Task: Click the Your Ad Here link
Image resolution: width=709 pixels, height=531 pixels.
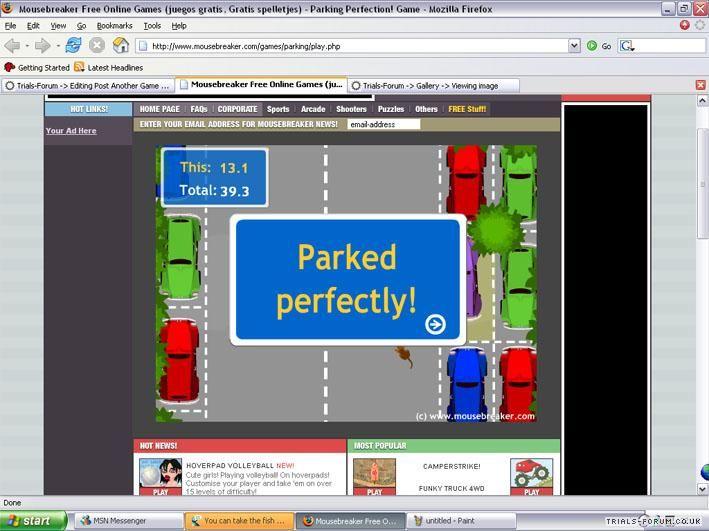Action: [71, 131]
